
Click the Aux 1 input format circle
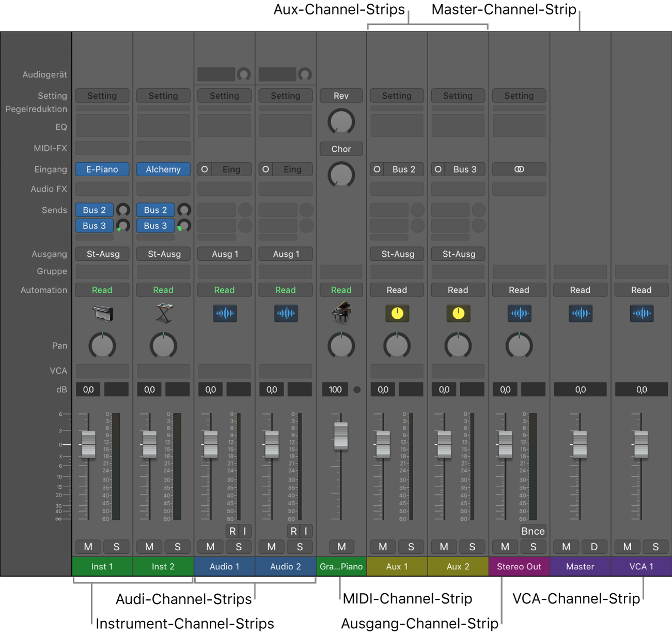377,169
